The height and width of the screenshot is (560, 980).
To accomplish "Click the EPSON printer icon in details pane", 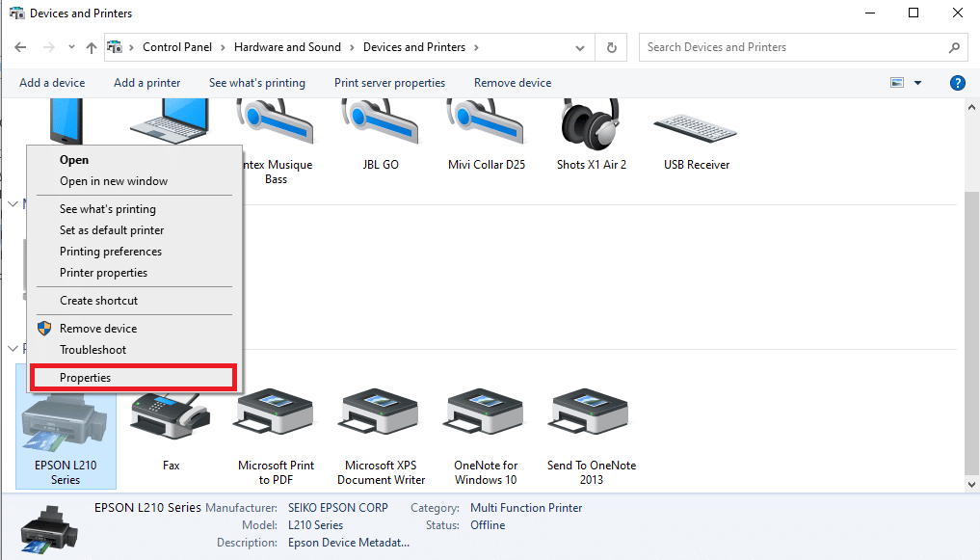I will (x=49, y=529).
